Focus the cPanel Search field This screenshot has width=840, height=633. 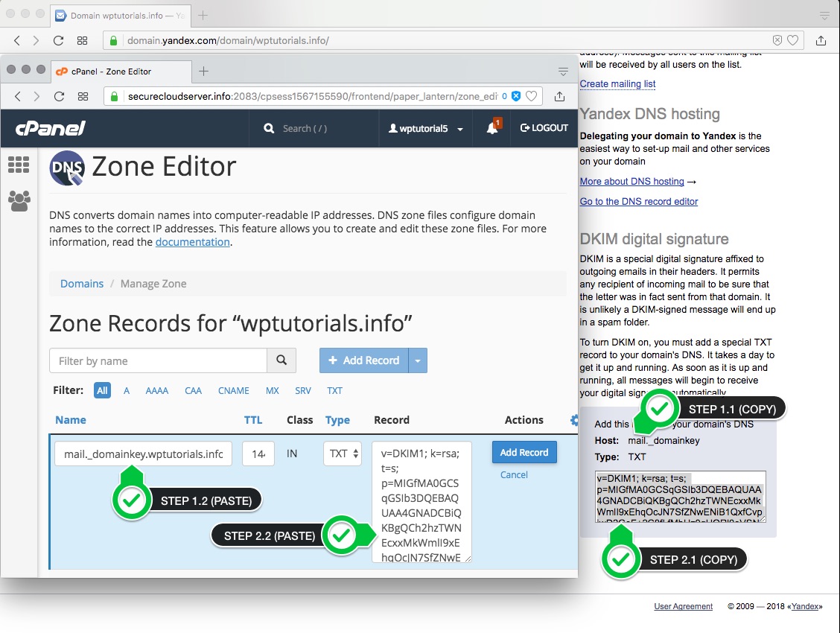coord(314,128)
